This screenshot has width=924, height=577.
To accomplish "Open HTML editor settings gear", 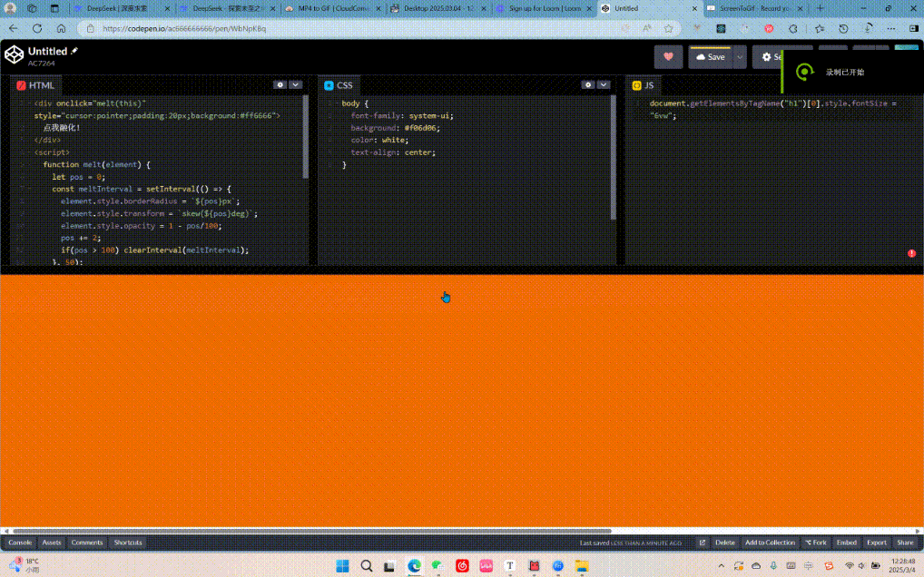I will tap(280, 84).
